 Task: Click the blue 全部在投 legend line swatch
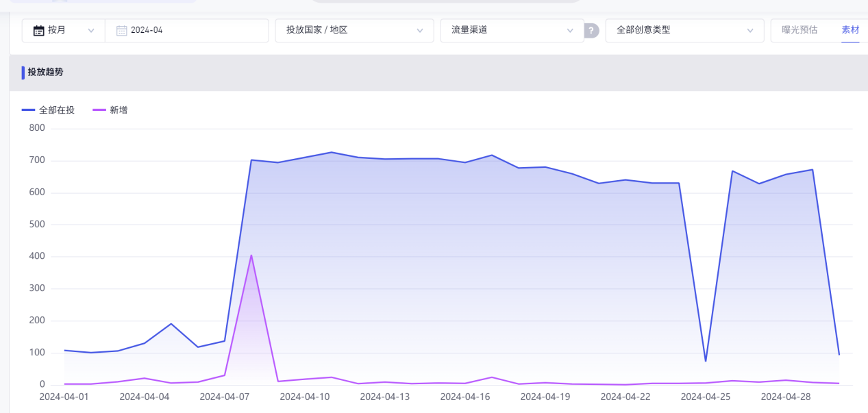tap(28, 110)
